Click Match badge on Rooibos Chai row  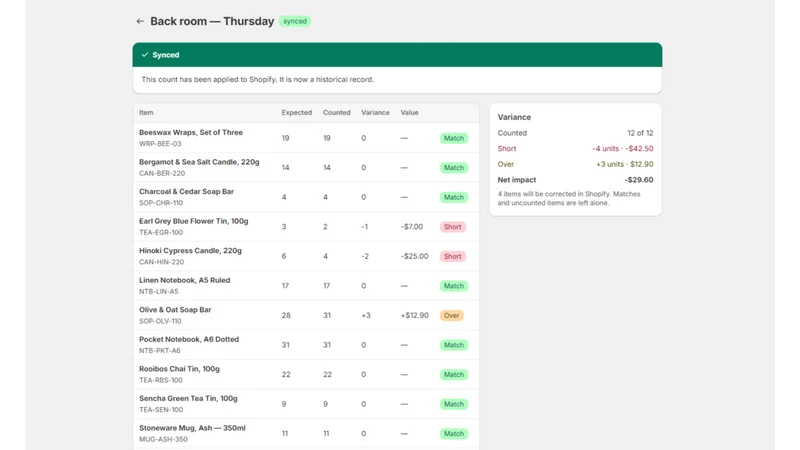click(454, 375)
